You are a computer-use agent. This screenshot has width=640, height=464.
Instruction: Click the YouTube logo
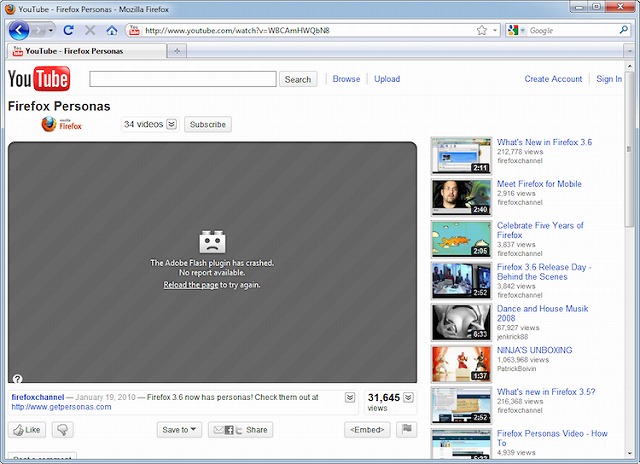(x=38, y=79)
